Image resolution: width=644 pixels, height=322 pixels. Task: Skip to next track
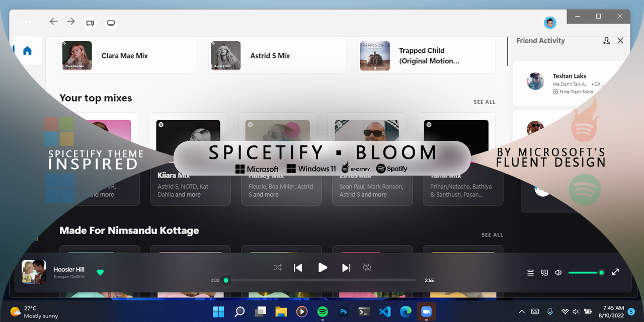tap(346, 268)
